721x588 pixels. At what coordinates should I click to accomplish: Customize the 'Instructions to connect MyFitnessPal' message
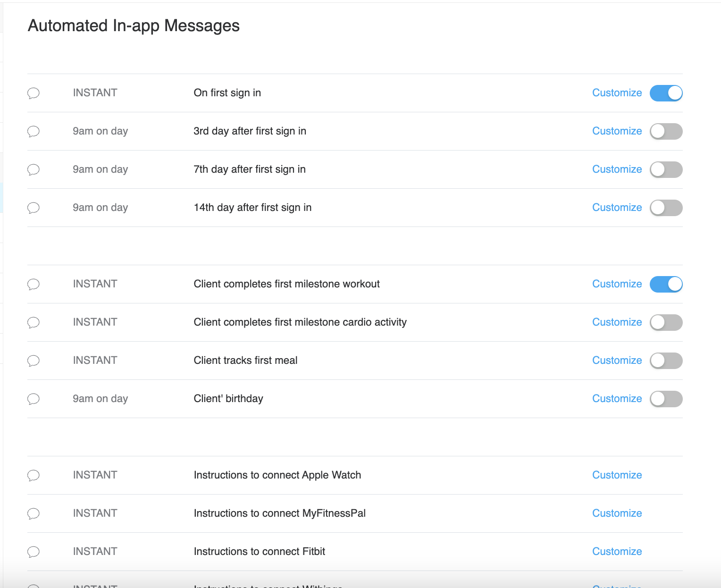click(x=617, y=513)
